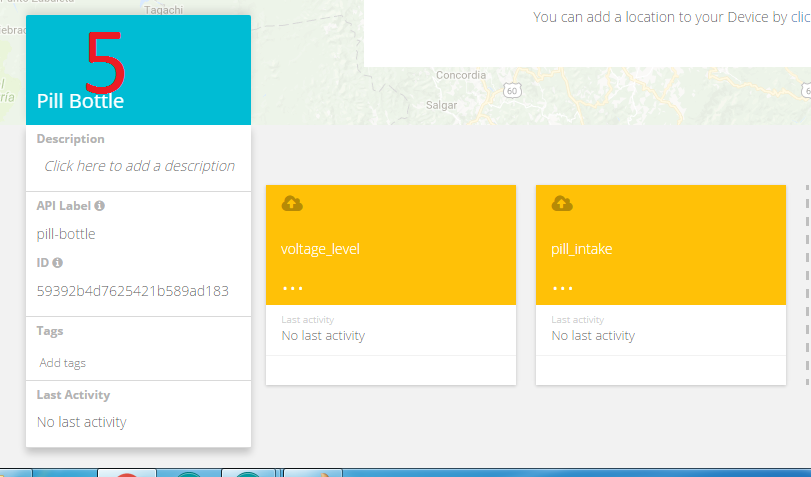This screenshot has height=477, width=811.
Task: Click the voltage_level variable name
Action: 320,249
